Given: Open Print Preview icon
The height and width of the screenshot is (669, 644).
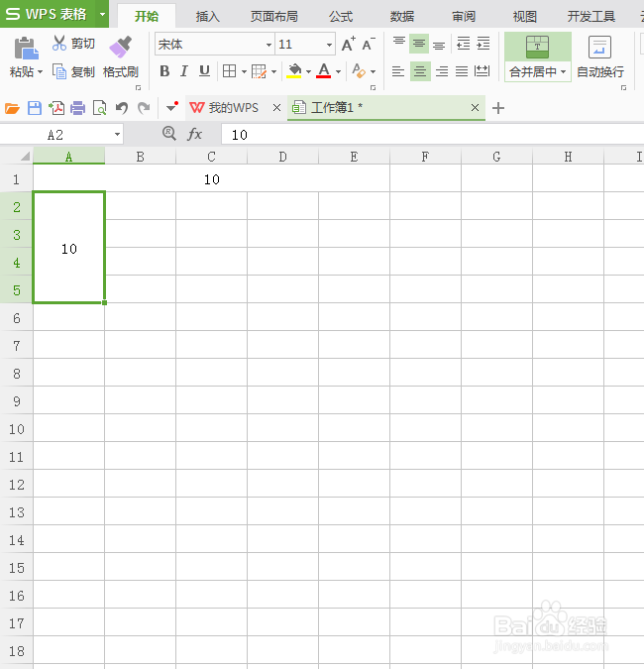Looking at the screenshot, I should (x=99, y=108).
